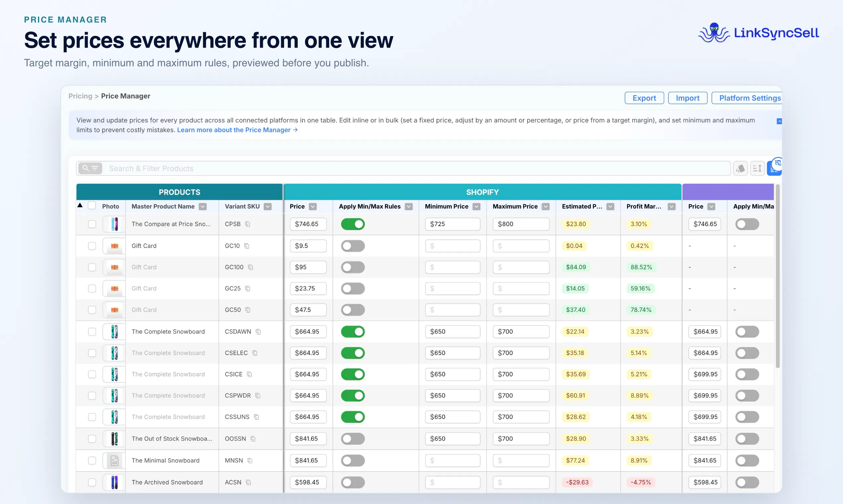
Task: Select the checkbox for CPSB row
Action: [x=92, y=224]
